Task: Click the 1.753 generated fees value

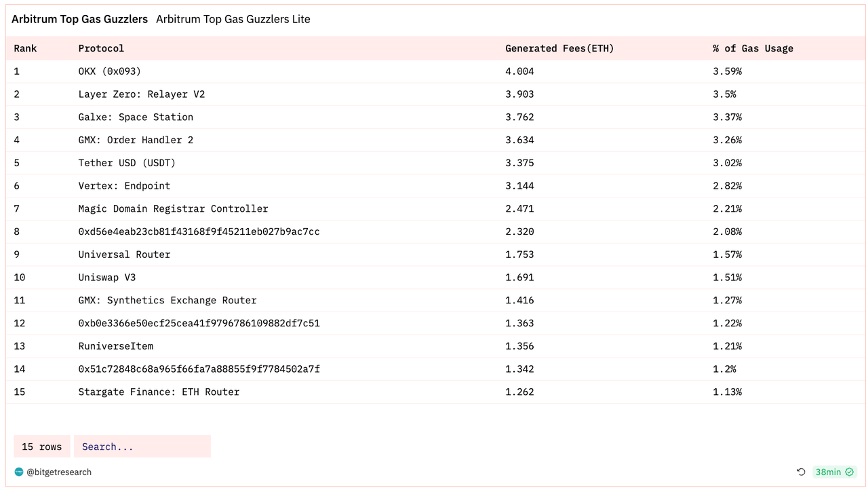Action: click(519, 255)
